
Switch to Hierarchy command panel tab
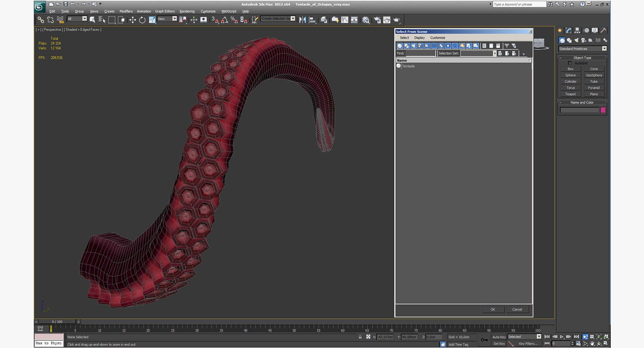[x=577, y=31]
